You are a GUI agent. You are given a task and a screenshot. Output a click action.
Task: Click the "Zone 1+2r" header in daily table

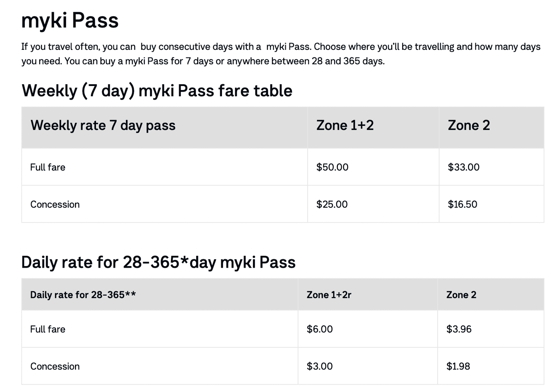pos(329,295)
